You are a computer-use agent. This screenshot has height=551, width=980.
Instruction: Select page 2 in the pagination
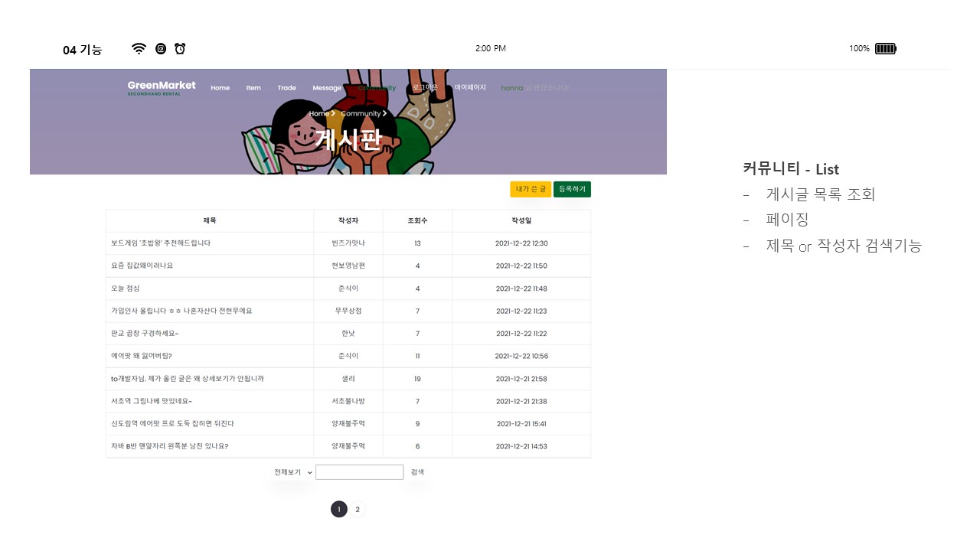(357, 509)
